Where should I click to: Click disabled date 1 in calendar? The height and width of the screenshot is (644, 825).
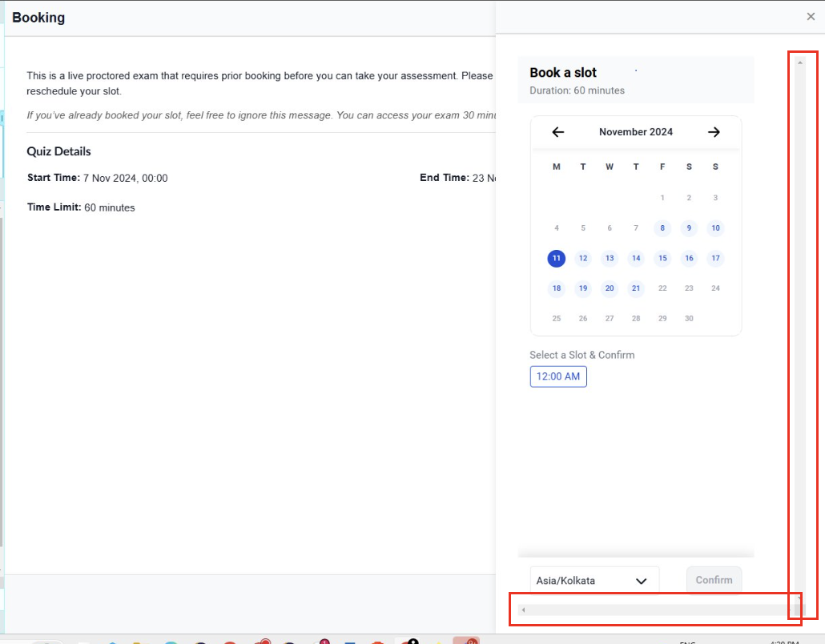click(x=662, y=198)
